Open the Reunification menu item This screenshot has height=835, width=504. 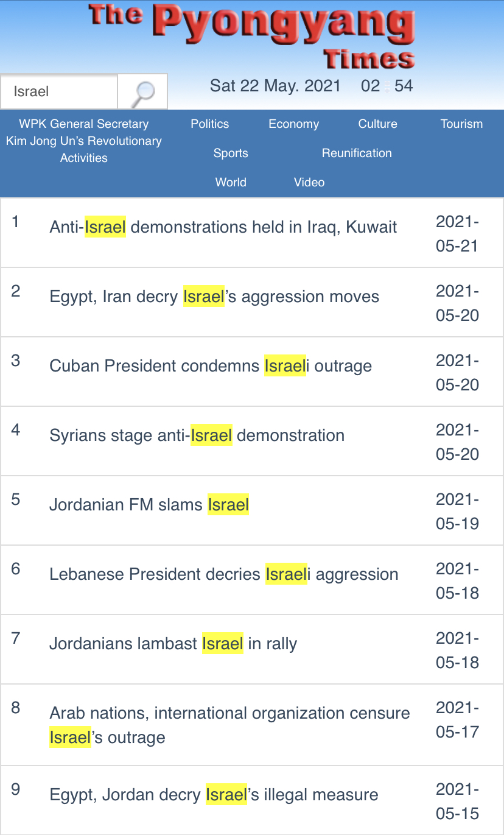coord(357,153)
